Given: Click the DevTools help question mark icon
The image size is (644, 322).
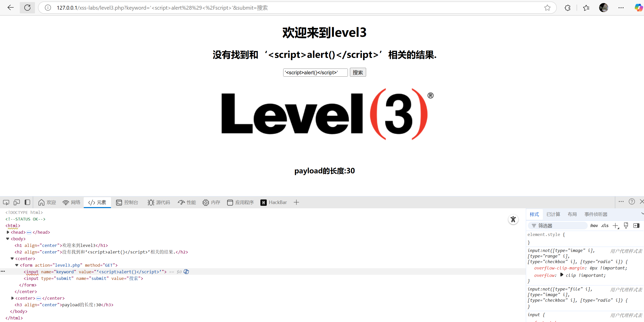Looking at the screenshot, I should (x=632, y=201).
